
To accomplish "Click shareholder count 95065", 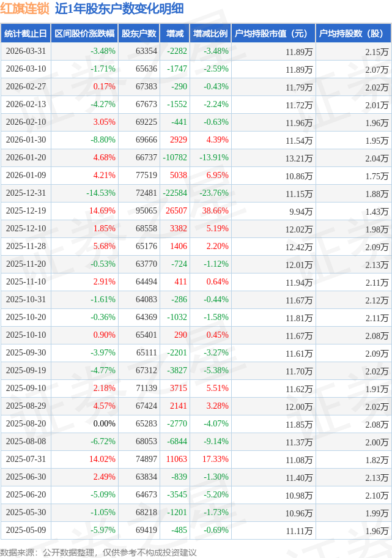I will click(x=146, y=211).
